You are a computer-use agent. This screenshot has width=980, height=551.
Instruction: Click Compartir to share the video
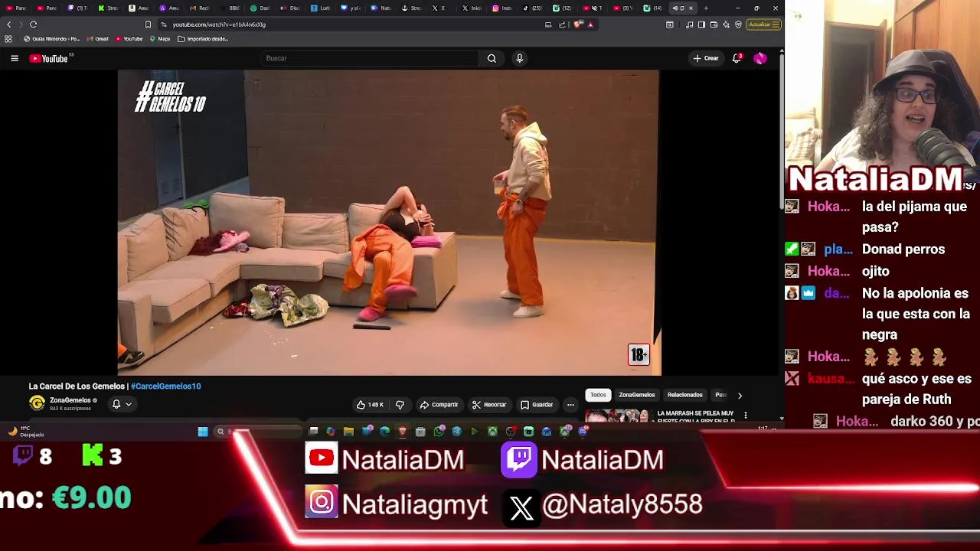pos(439,405)
